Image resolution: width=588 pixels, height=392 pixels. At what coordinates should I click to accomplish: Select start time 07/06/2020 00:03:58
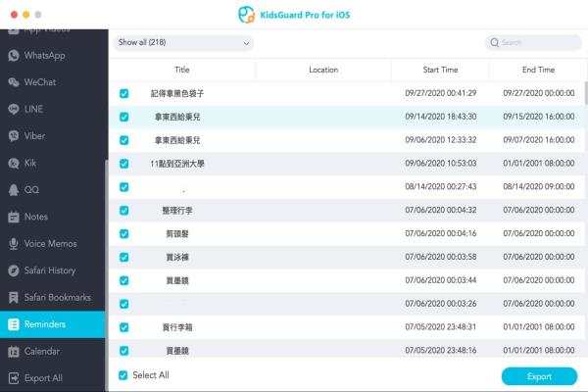click(x=441, y=257)
